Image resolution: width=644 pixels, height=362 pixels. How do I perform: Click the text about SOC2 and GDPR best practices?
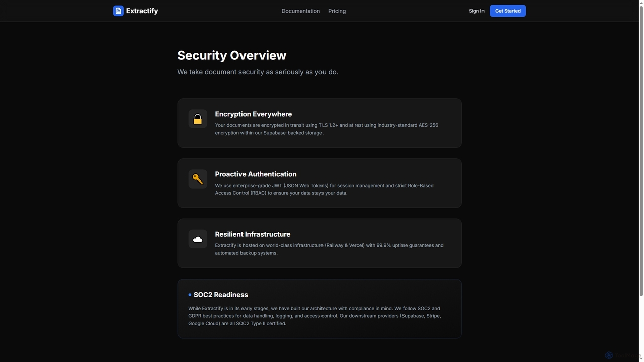314,316
